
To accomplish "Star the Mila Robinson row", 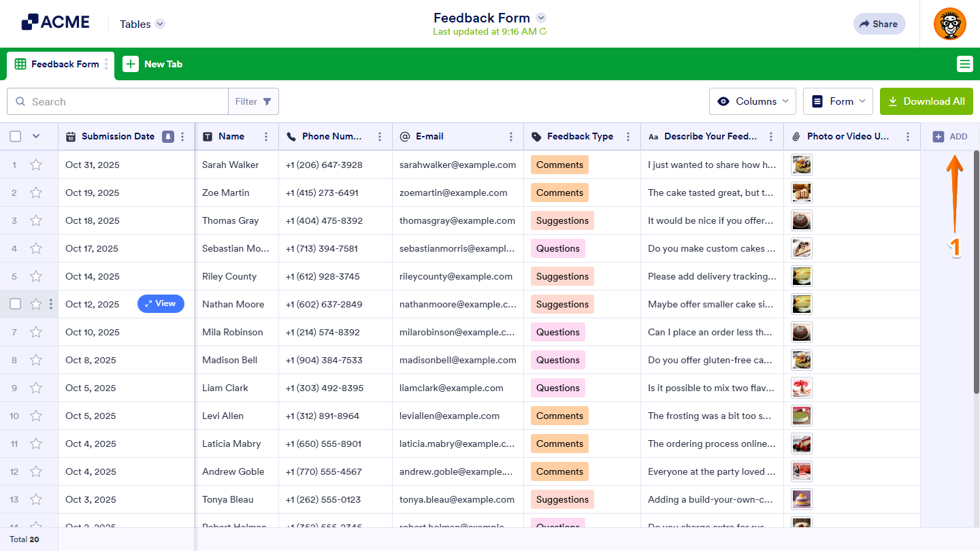I will click(36, 332).
